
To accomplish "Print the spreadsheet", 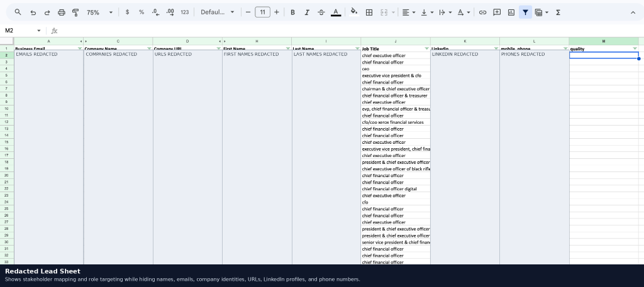I will click(61, 13).
